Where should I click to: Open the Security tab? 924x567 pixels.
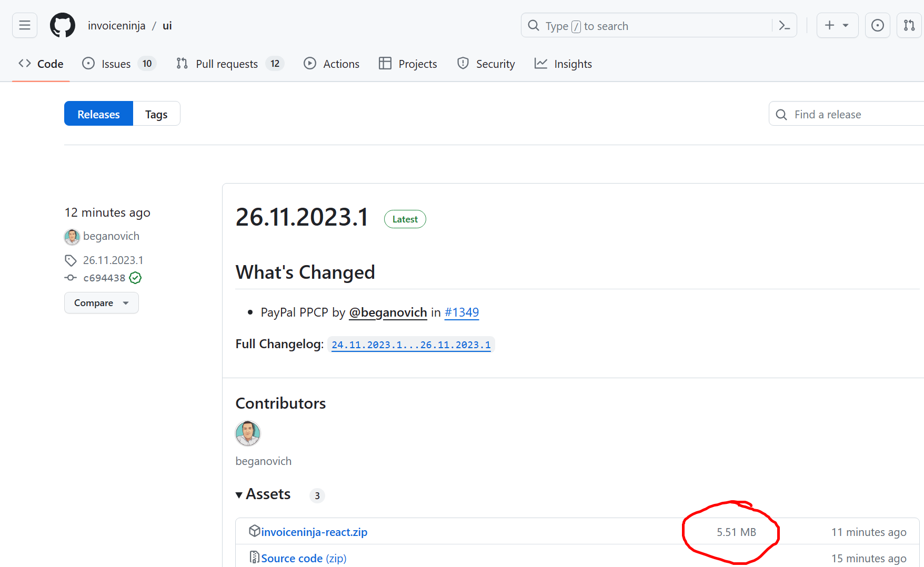coord(486,64)
